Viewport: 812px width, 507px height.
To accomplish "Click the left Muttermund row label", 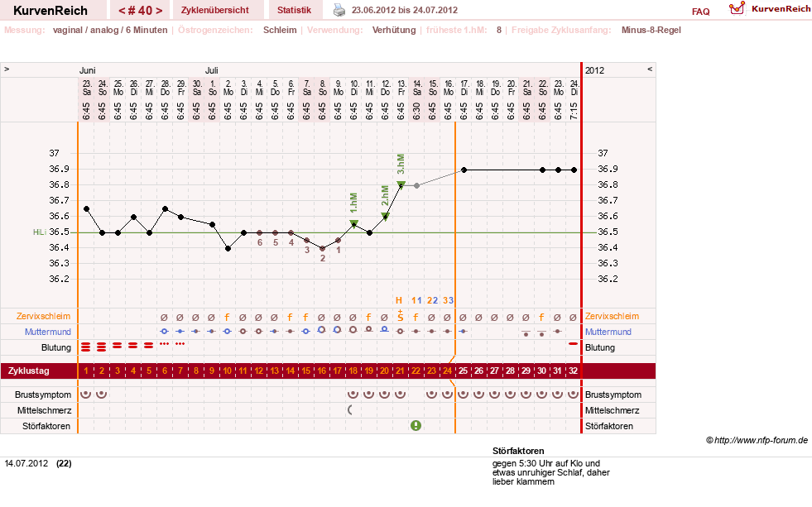I will click(48, 332).
